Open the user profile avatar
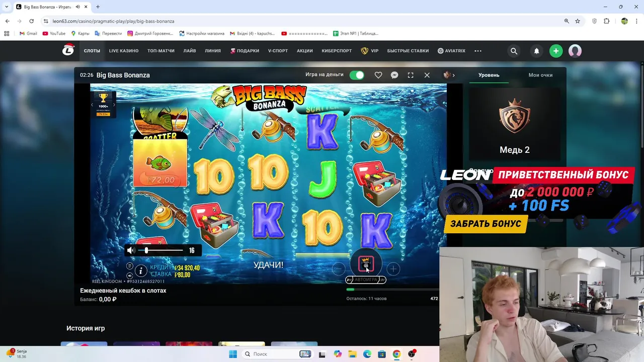The image size is (644, 362). 575,51
